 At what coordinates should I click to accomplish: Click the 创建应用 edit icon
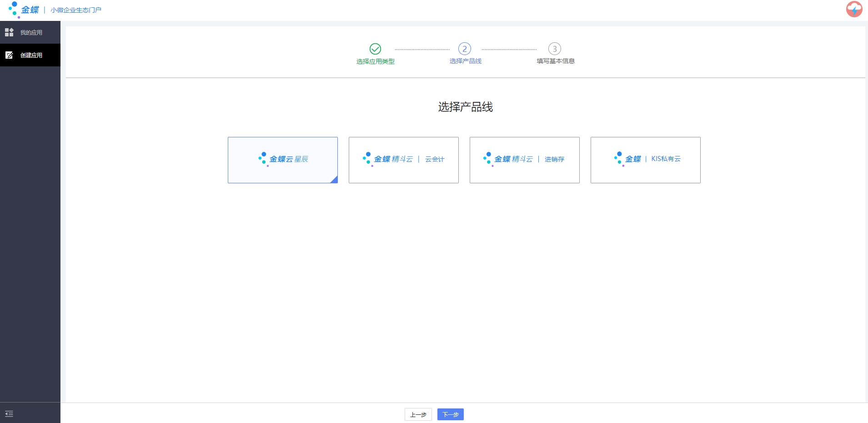9,55
